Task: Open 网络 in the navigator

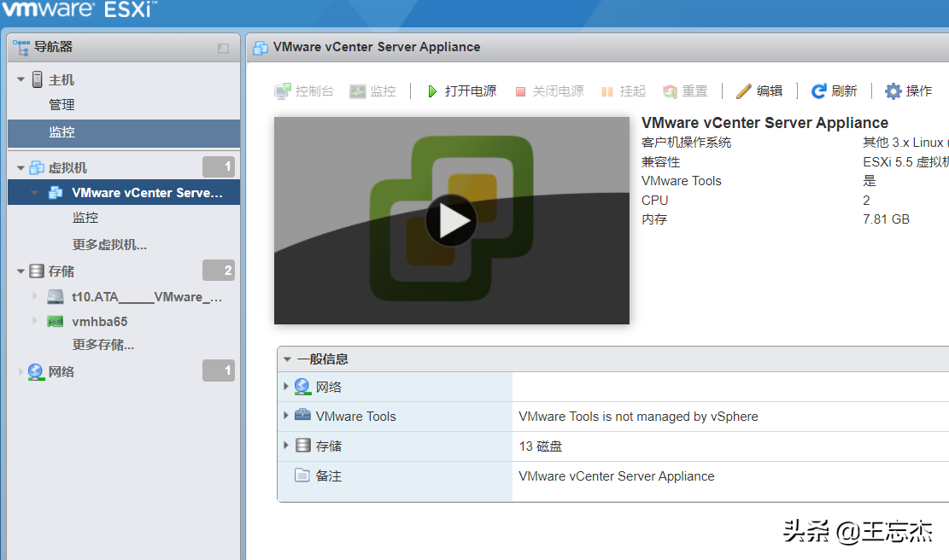Action: pos(62,372)
